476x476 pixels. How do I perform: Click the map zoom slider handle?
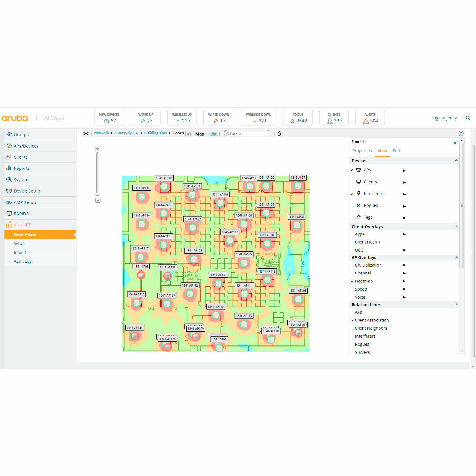pos(98,194)
